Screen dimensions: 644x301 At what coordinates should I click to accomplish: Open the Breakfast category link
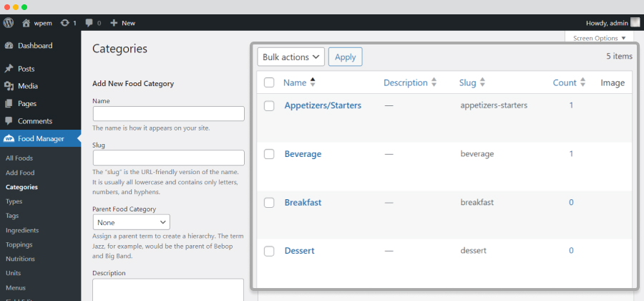[x=303, y=202]
